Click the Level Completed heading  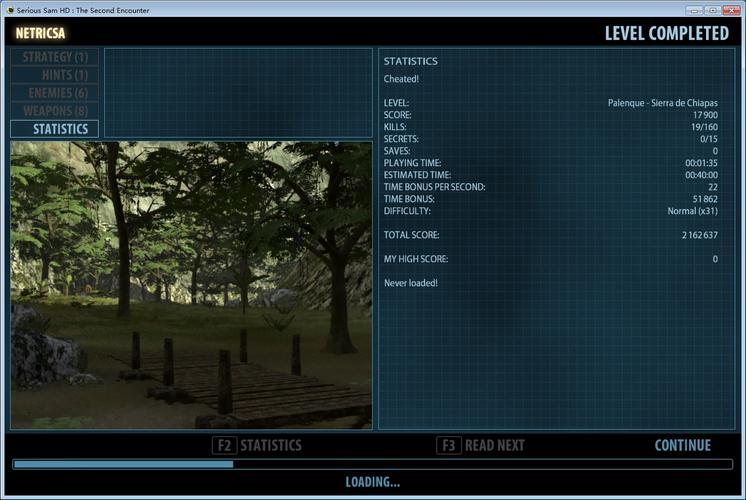(667, 33)
